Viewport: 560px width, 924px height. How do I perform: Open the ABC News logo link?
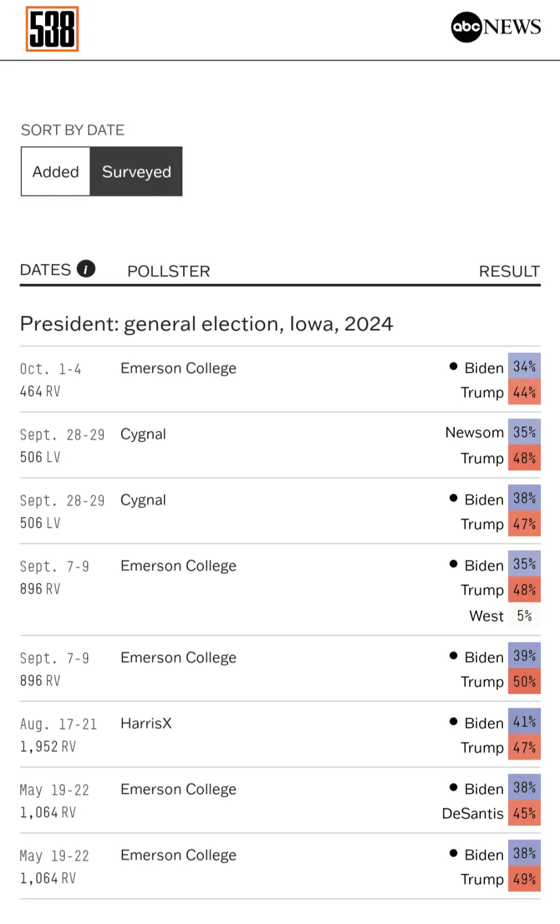click(496, 27)
